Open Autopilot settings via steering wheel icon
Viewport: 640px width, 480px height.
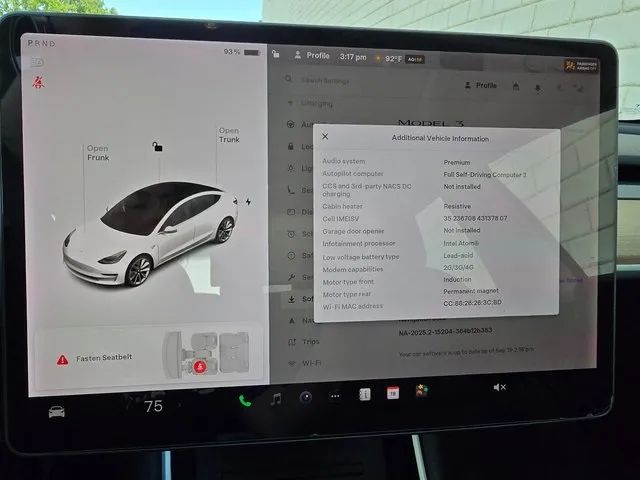(x=291, y=124)
